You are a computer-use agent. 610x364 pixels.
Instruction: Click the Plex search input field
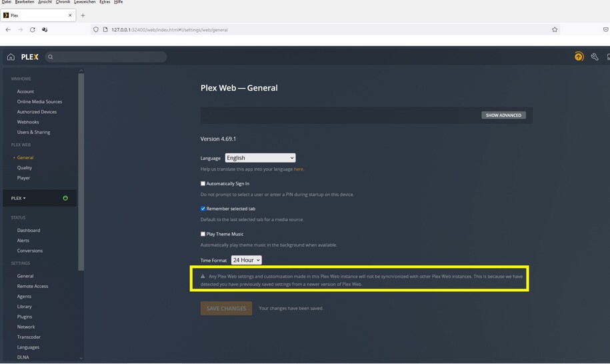point(106,57)
